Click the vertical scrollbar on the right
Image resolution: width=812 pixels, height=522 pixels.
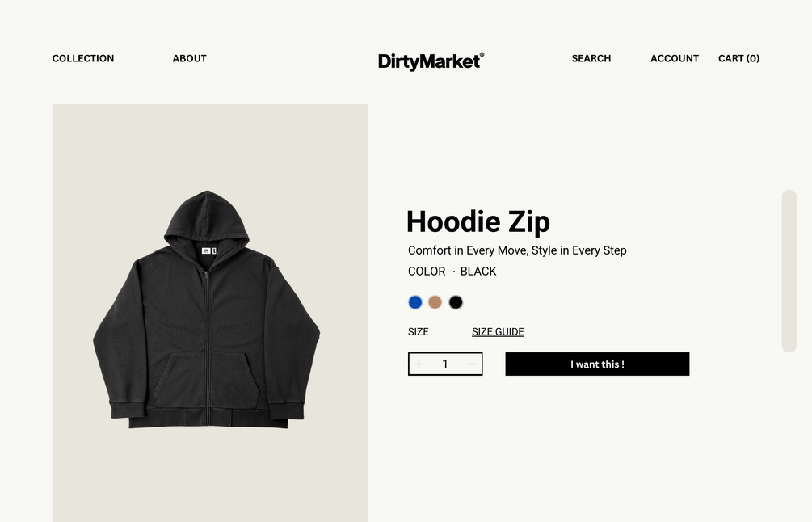click(789, 272)
